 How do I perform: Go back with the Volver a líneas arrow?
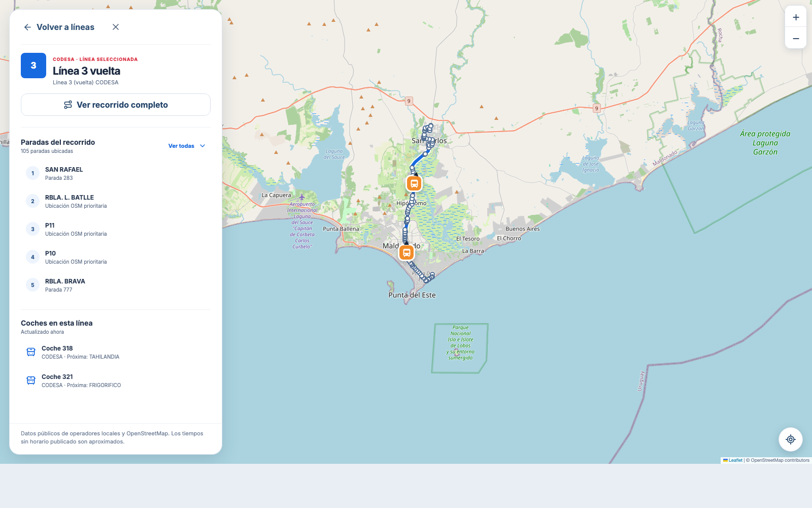[x=28, y=27]
